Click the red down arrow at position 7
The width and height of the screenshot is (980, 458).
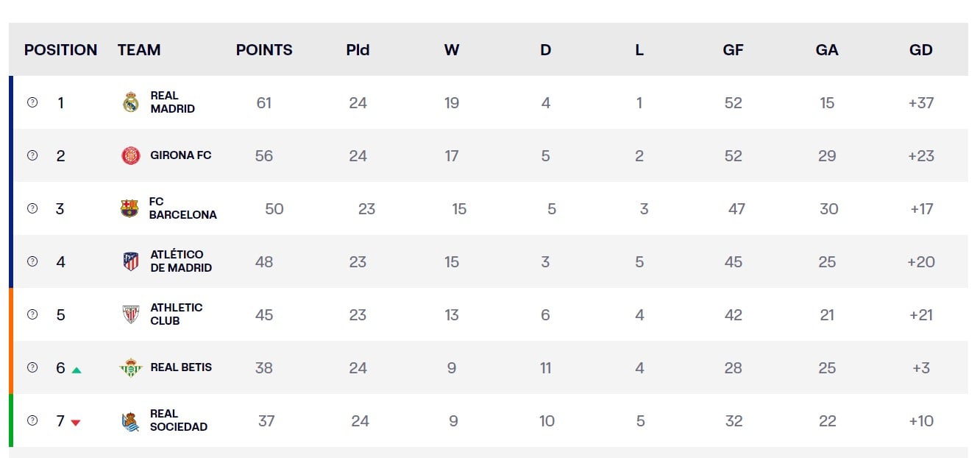tap(76, 423)
